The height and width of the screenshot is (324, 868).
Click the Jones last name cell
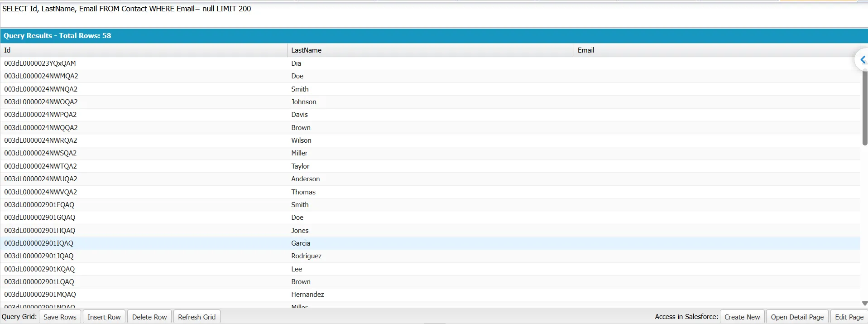click(x=430, y=231)
